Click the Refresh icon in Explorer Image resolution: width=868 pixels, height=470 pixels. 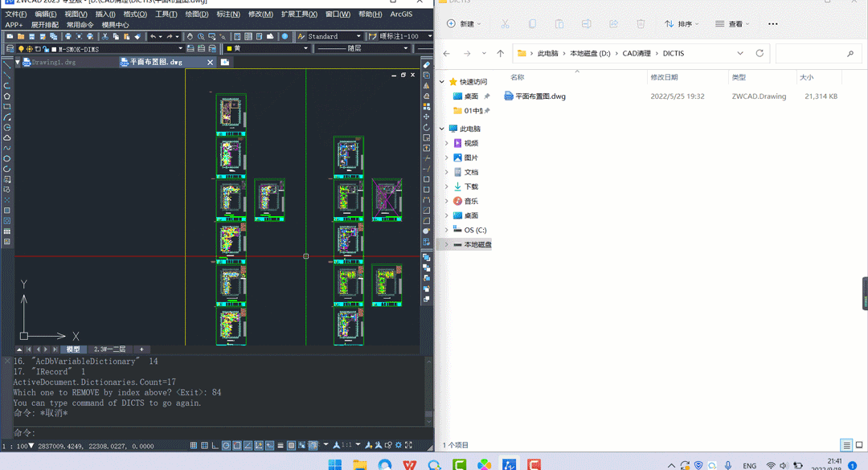pos(759,53)
